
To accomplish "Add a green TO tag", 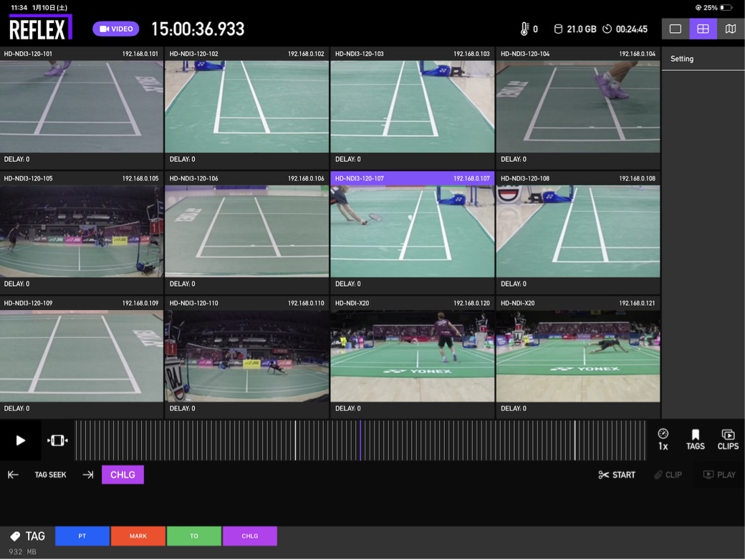I will (x=194, y=536).
